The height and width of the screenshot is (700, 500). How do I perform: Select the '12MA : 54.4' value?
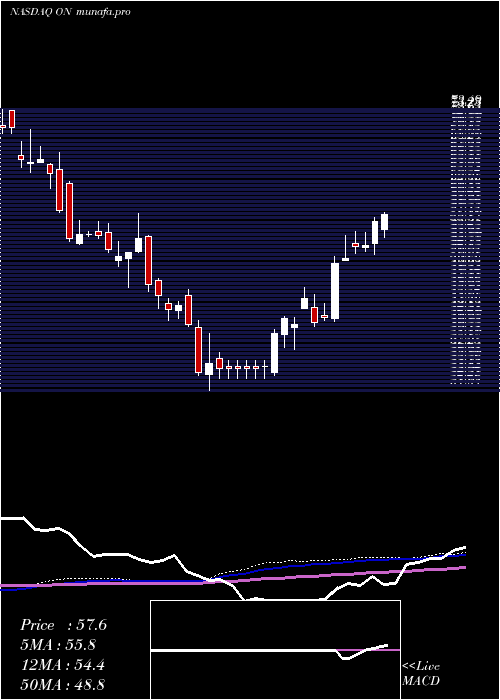click(x=63, y=665)
